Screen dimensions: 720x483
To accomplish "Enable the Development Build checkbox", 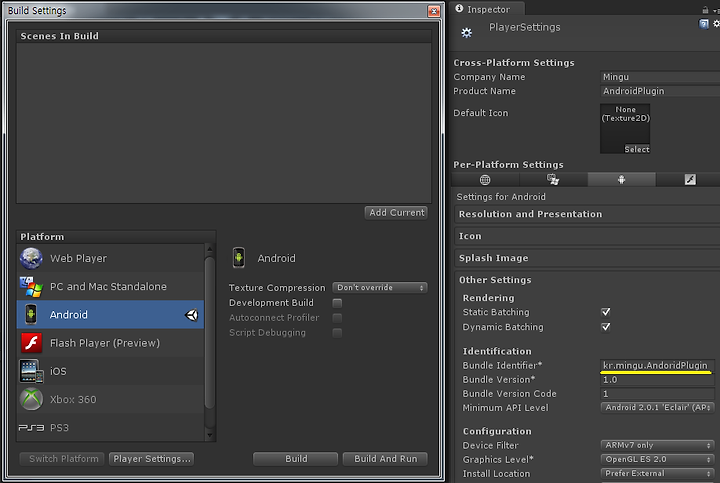I will (x=337, y=303).
